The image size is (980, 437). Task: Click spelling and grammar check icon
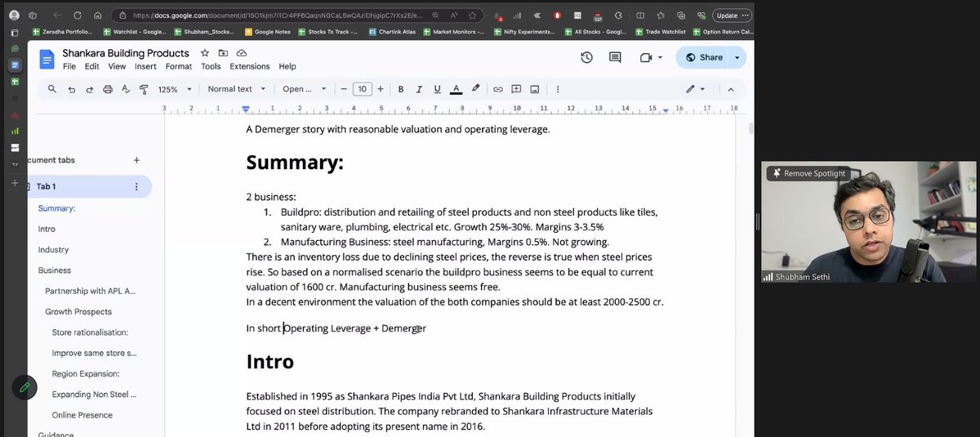click(126, 89)
